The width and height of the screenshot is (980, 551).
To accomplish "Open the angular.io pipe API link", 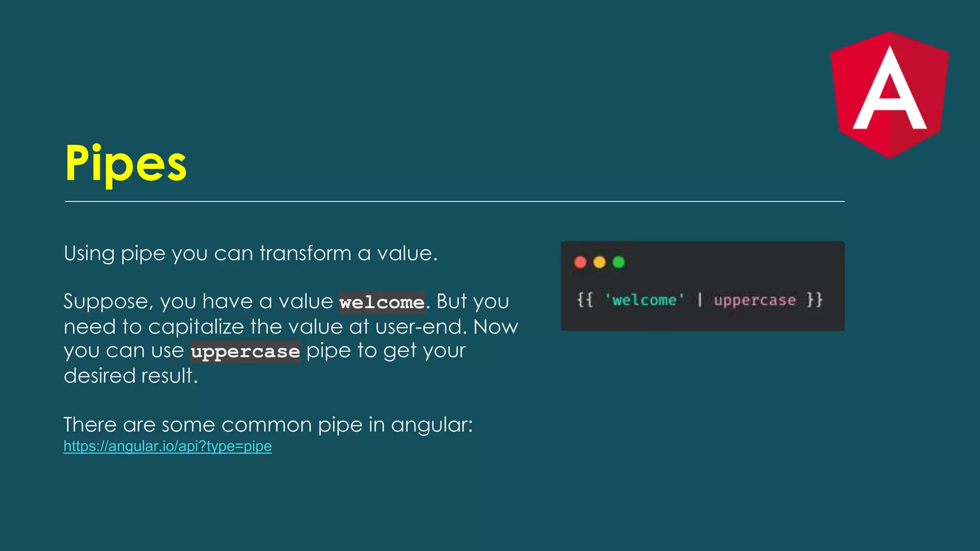I will [167, 446].
